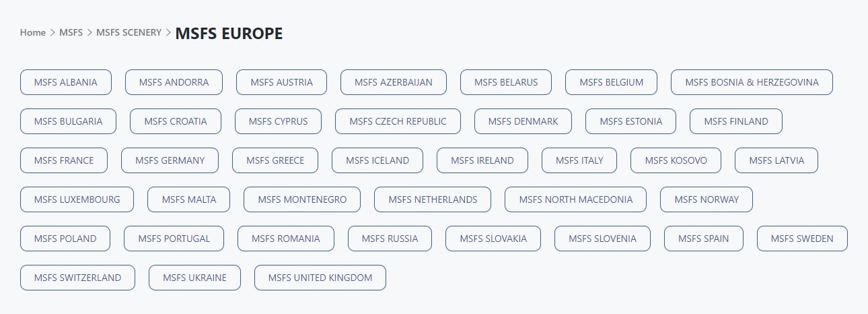
Task: Select MSFS LUXEMBOURG button
Action: (77, 199)
